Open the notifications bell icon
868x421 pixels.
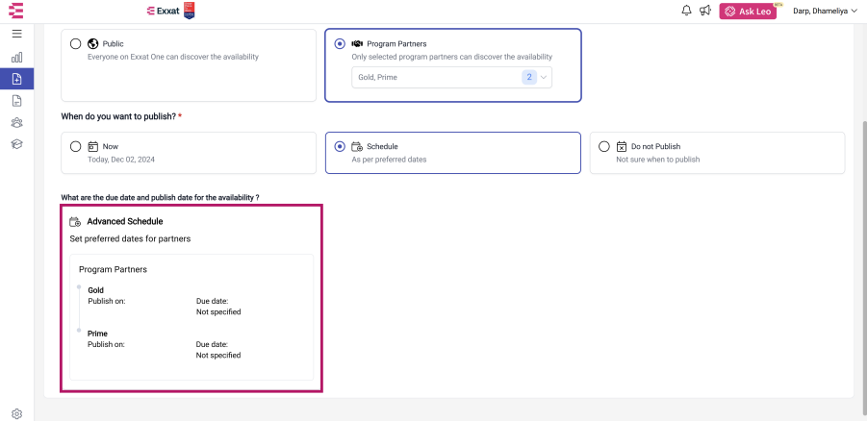point(686,11)
